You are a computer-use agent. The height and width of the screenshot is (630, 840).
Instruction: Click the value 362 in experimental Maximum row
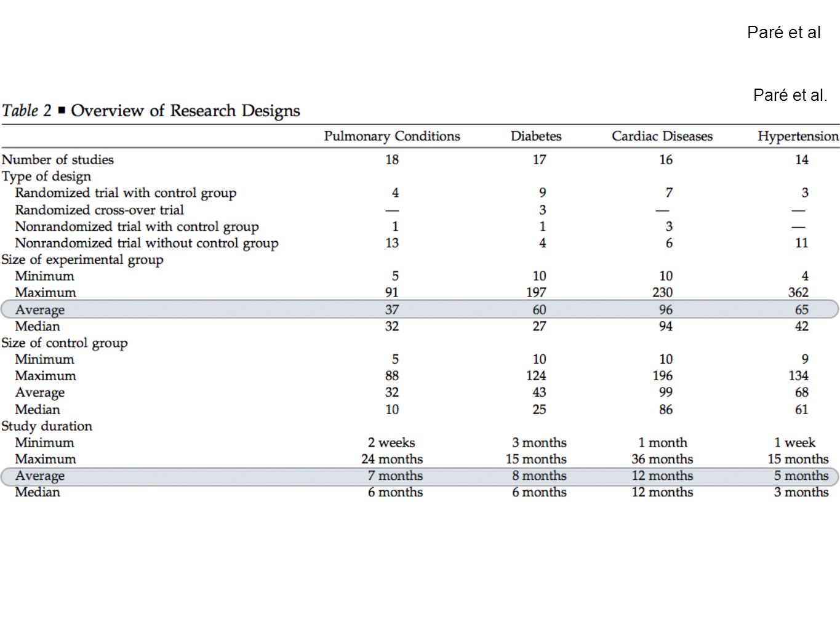798,292
